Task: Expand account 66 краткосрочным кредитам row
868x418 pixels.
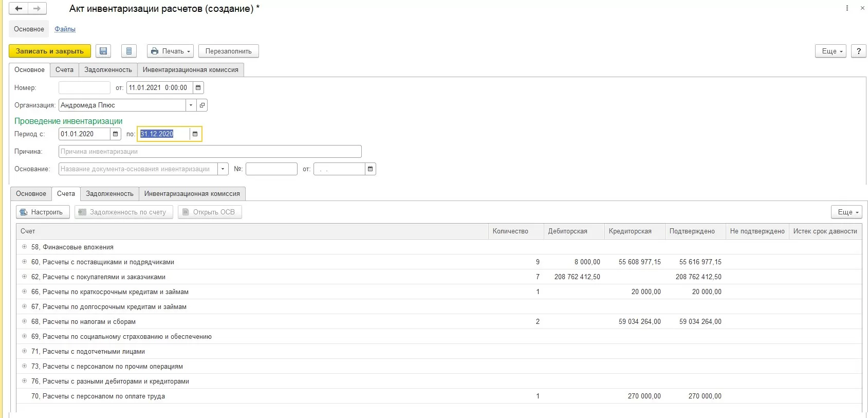Action: [x=24, y=292]
